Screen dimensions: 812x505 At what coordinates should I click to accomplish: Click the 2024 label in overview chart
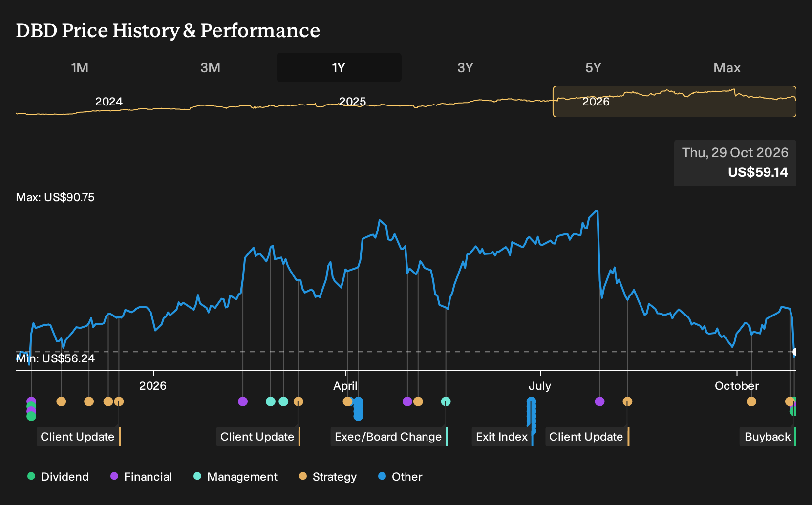pyautogui.click(x=108, y=102)
